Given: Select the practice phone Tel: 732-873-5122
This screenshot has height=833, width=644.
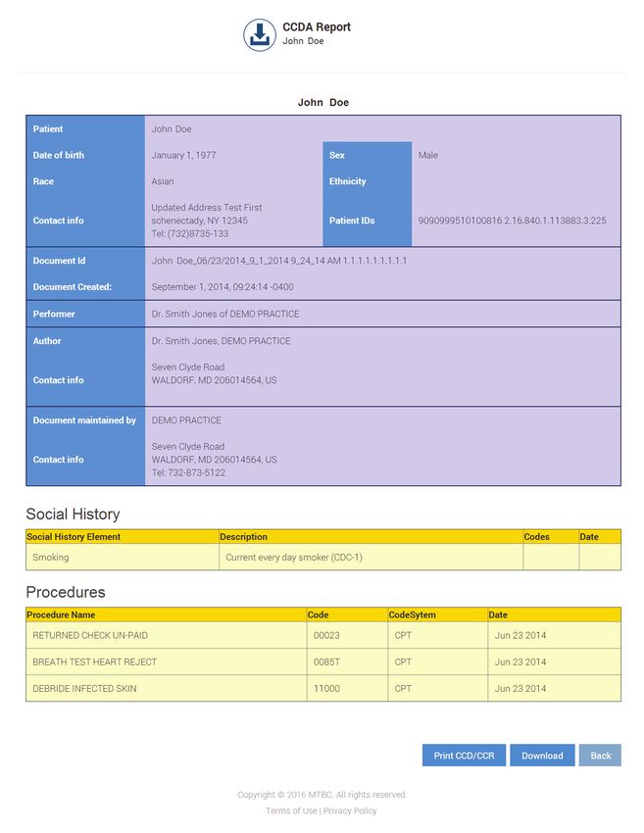Looking at the screenshot, I should pos(188,472).
